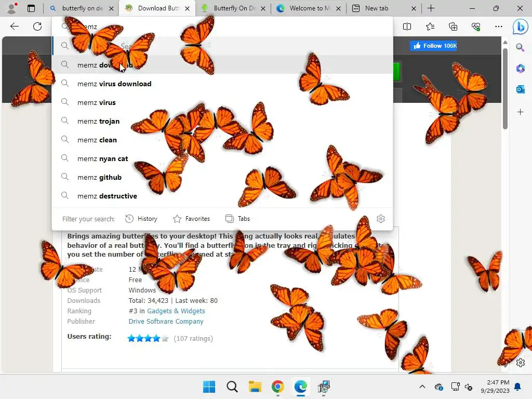
Task: Select suggestion 'memz clean'
Action: (x=222, y=140)
